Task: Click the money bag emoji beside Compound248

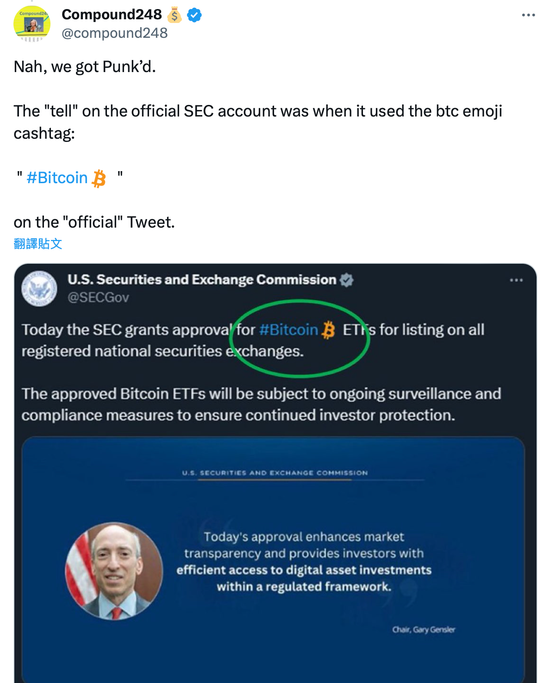Action: 174,15
